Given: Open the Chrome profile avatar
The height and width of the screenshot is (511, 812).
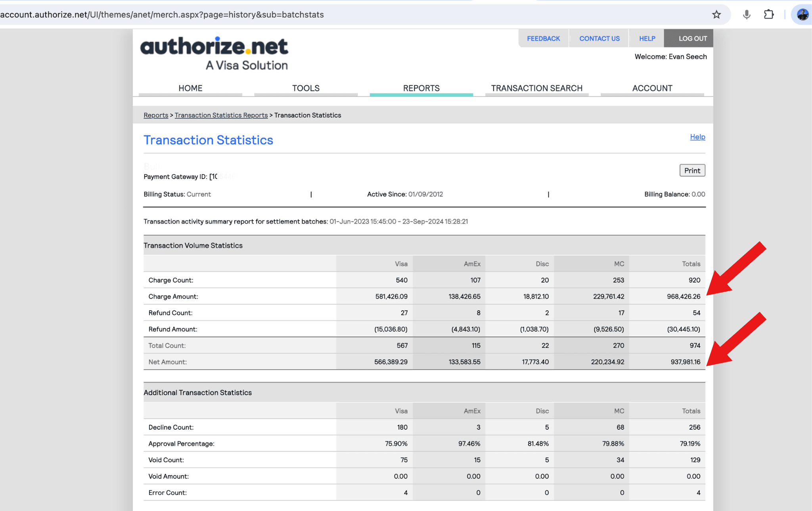Looking at the screenshot, I should 802,15.
